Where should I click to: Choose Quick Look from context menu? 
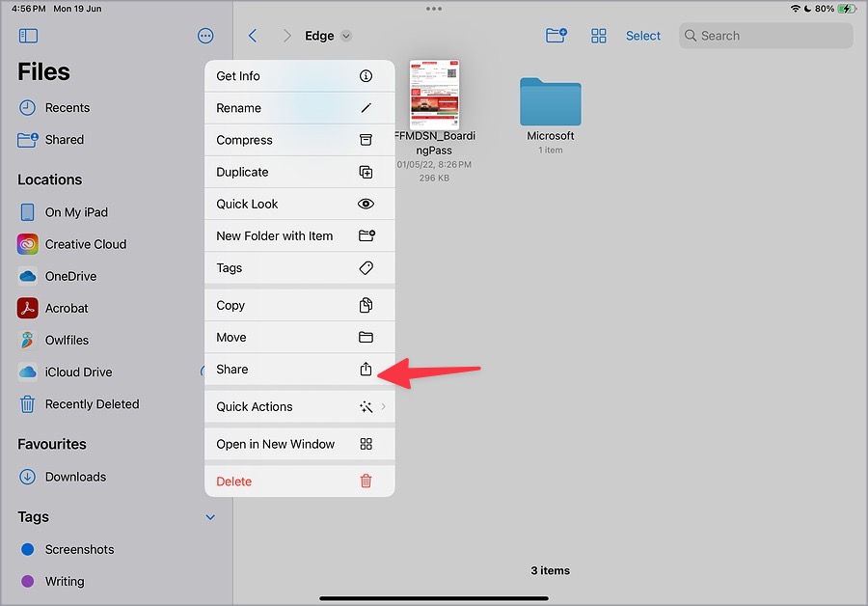pos(300,204)
